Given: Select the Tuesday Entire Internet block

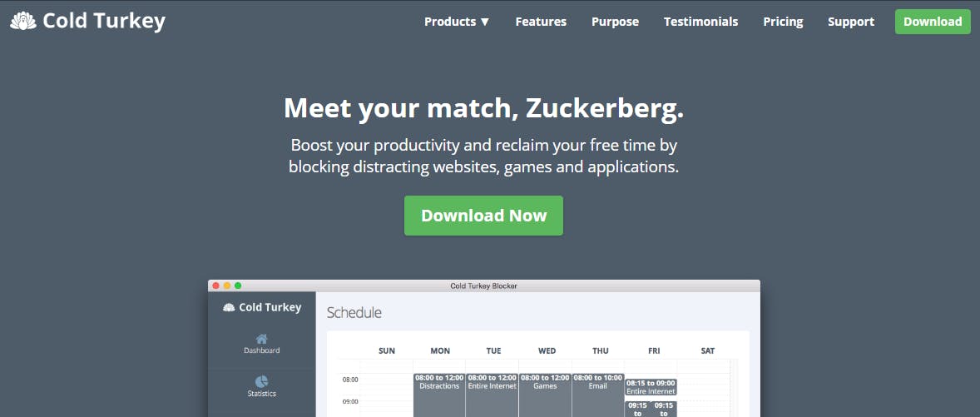Looking at the screenshot, I should [492, 395].
